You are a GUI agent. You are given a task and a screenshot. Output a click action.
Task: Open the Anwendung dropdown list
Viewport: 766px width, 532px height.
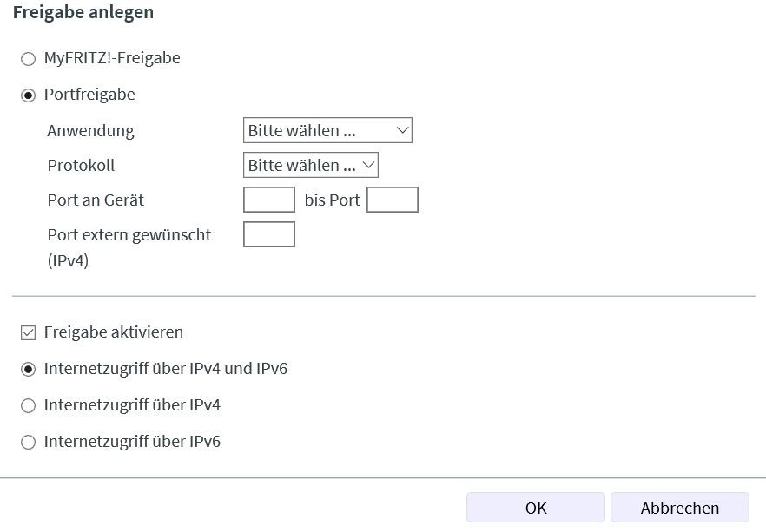click(327, 131)
